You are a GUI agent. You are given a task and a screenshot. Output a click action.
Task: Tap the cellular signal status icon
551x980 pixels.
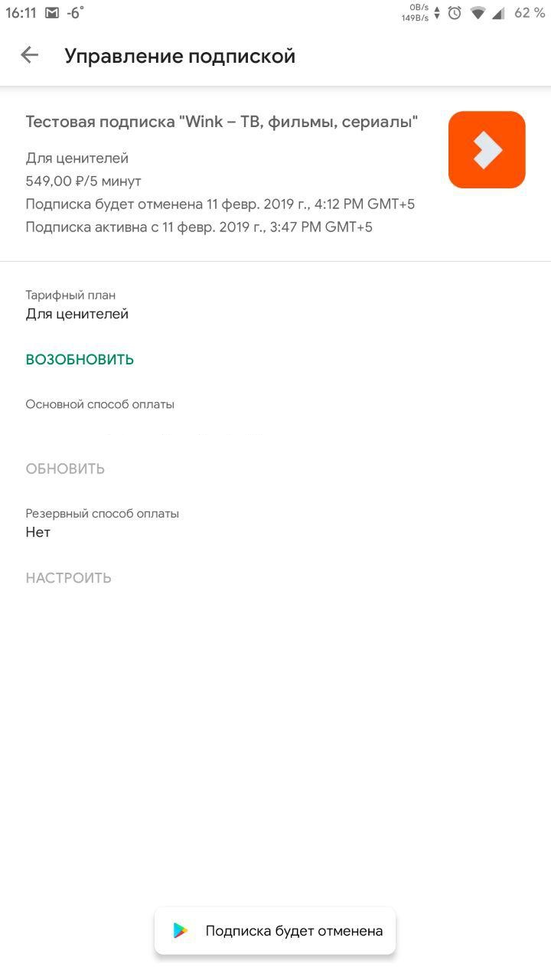498,13
